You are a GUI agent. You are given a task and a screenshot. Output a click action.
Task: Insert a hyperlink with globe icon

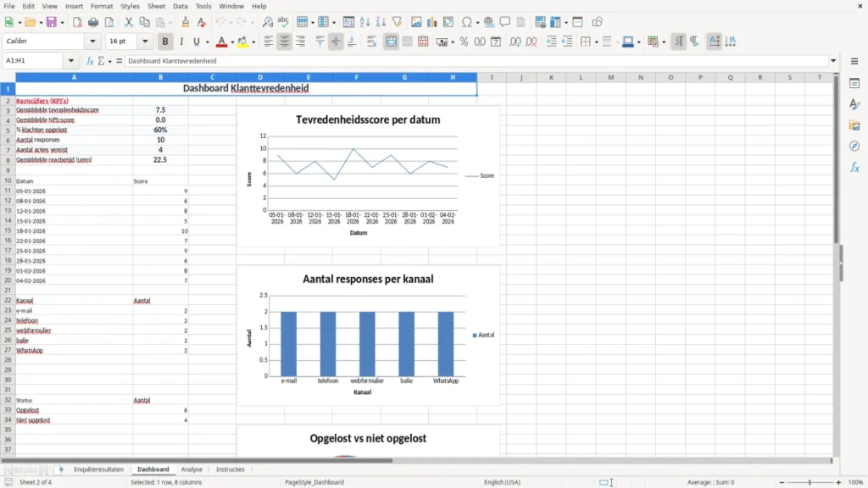tap(489, 22)
